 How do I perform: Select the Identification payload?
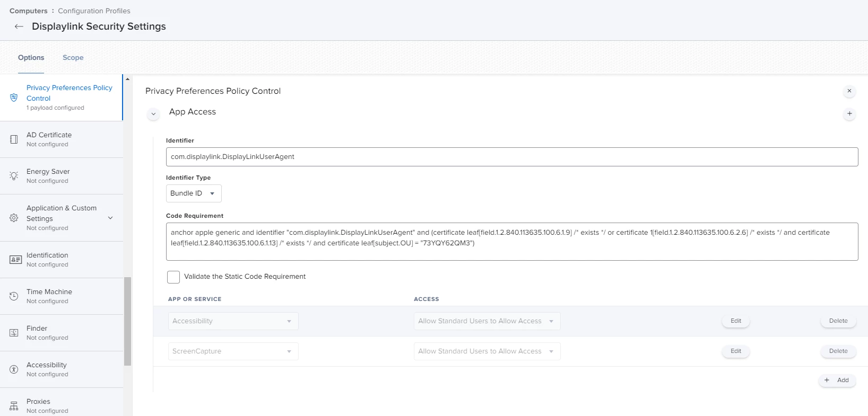62,260
